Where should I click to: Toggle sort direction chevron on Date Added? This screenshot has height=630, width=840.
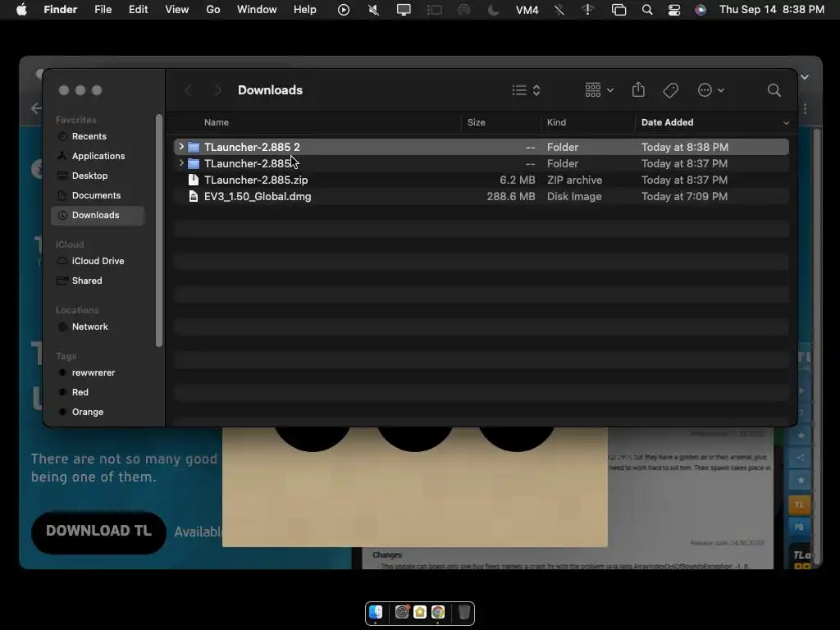click(x=786, y=123)
